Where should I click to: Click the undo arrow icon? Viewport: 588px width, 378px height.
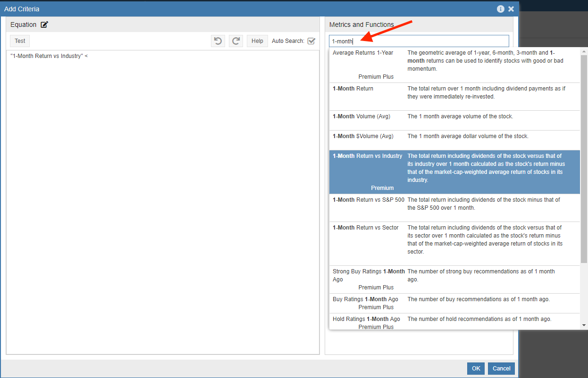tap(218, 41)
